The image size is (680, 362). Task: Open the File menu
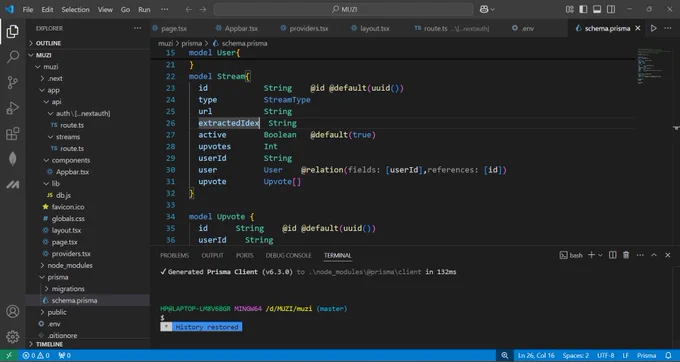[28, 9]
